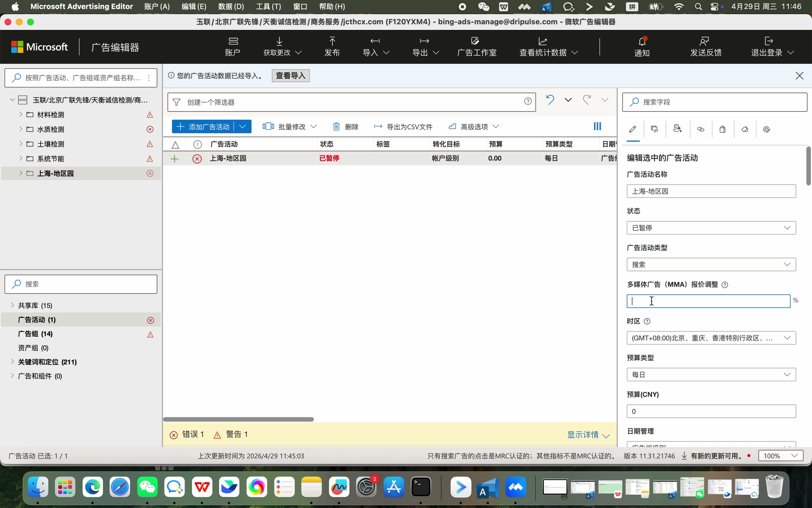Collapse the account root tree node
Screen dimensions: 812x508
click(12, 100)
